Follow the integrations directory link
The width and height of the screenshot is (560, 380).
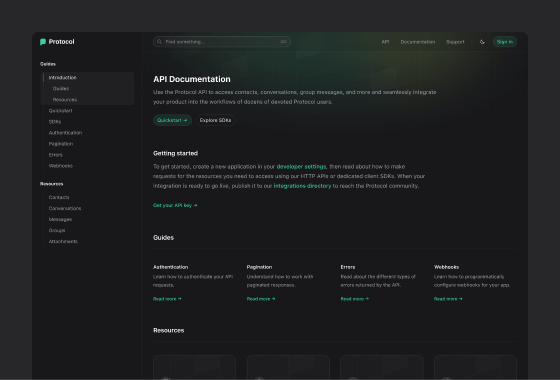pyautogui.click(x=302, y=186)
